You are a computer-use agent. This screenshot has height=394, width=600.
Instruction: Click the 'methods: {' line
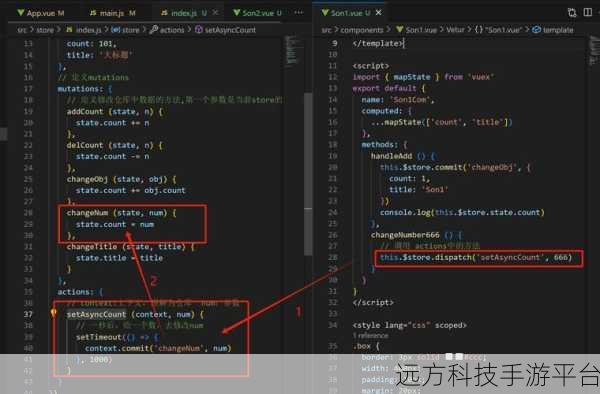(385, 145)
